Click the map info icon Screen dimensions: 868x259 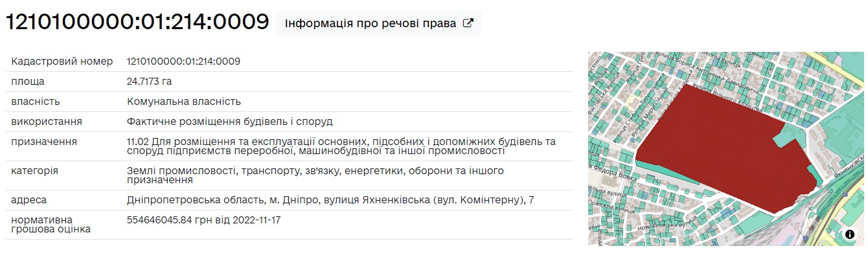850,234
